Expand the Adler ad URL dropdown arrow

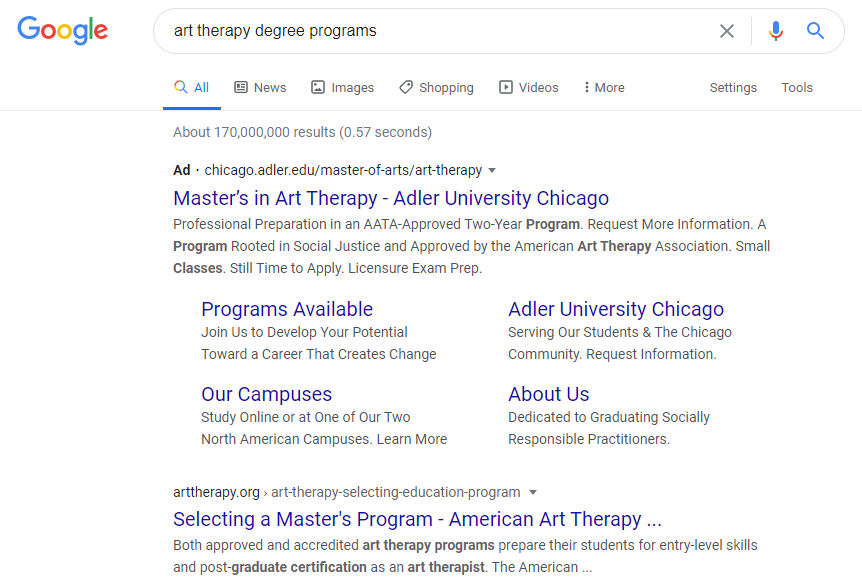(492, 170)
